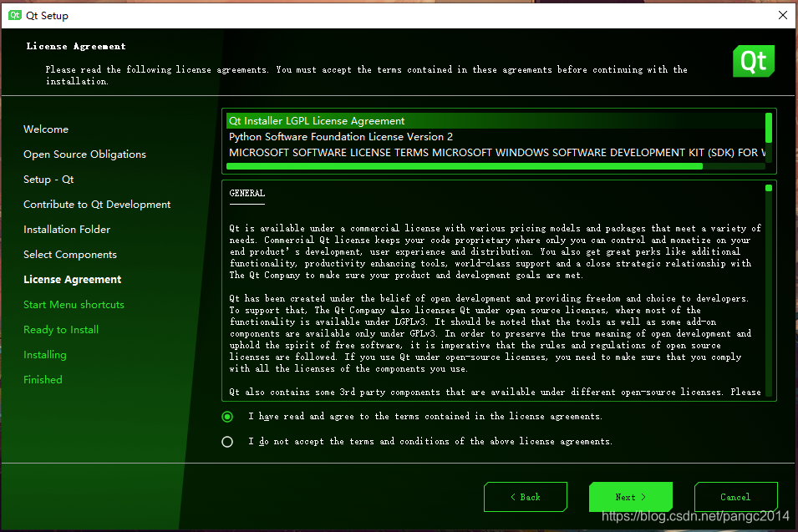Select Qt Installer LGPL License Agreement

(496, 120)
